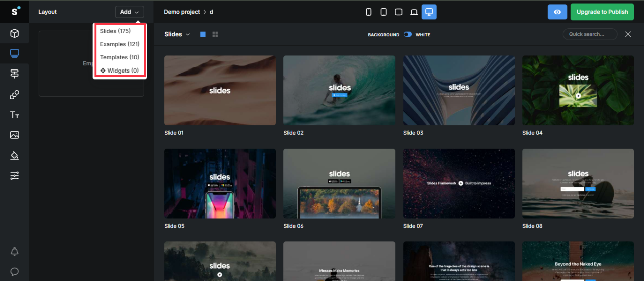Select the Layout monitor icon in sidebar
Screen dimensions: 644x281
14,53
